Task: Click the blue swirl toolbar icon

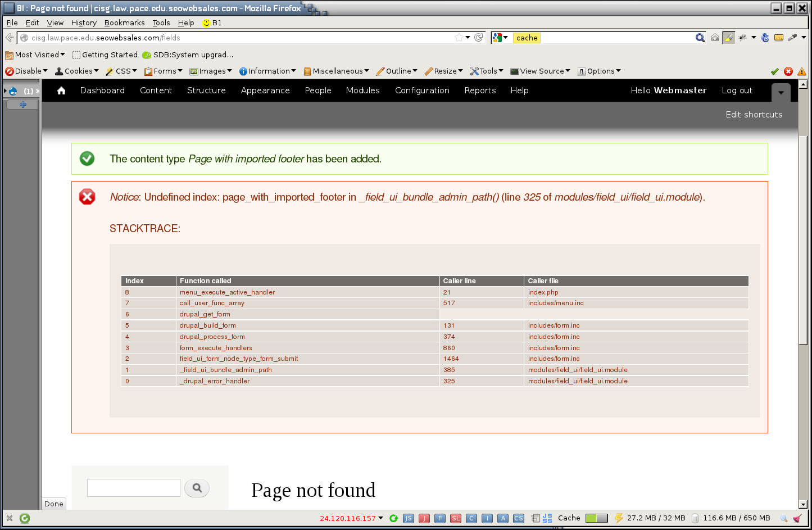Action: (x=765, y=38)
